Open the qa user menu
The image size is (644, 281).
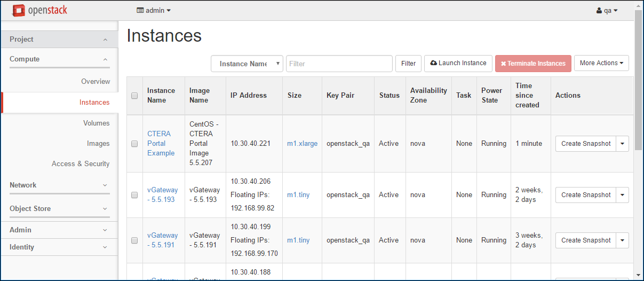click(x=607, y=11)
